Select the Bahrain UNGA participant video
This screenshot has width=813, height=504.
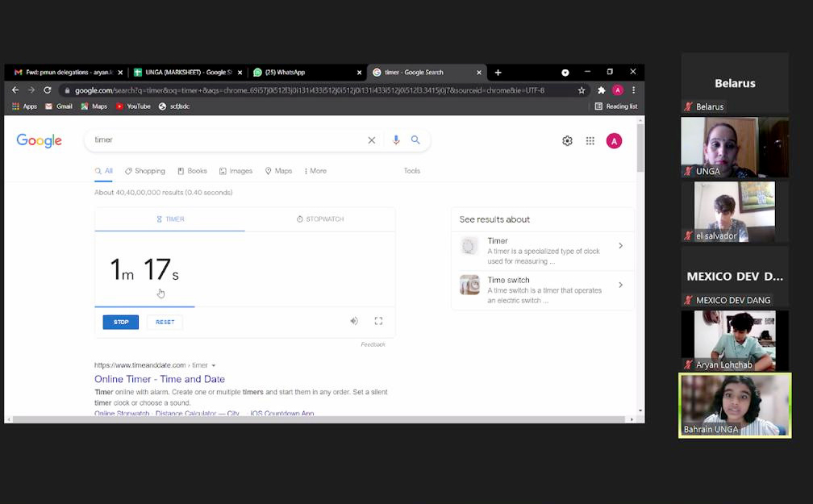point(735,406)
